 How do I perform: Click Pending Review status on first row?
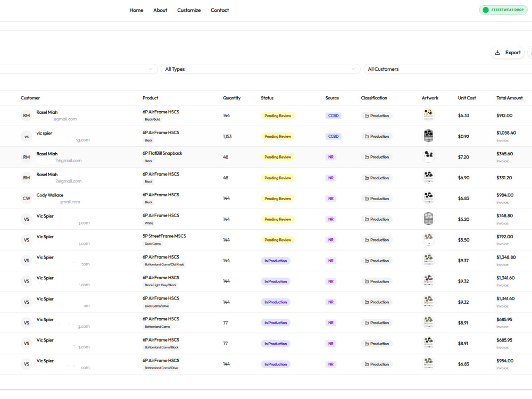click(278, 115)
